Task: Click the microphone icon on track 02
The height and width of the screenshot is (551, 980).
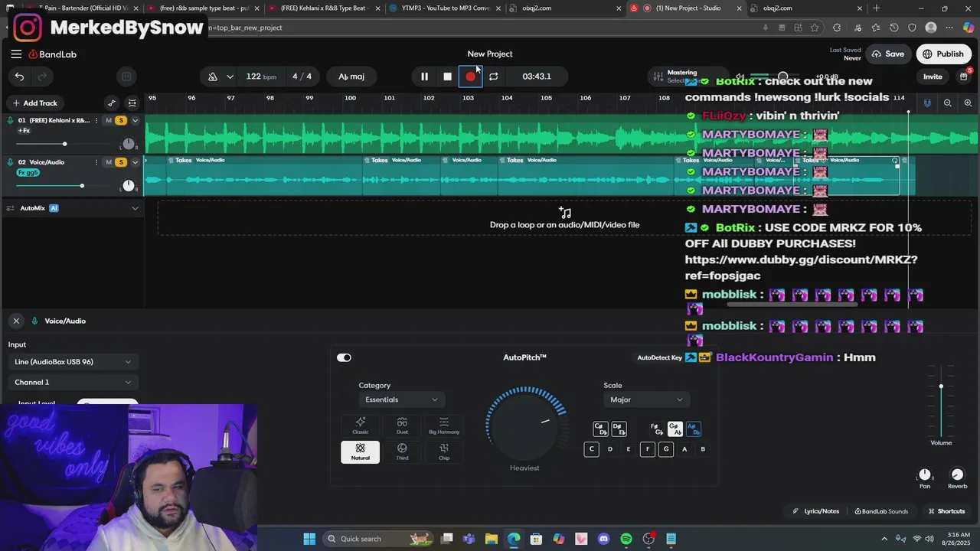Action: click(11, 162)
